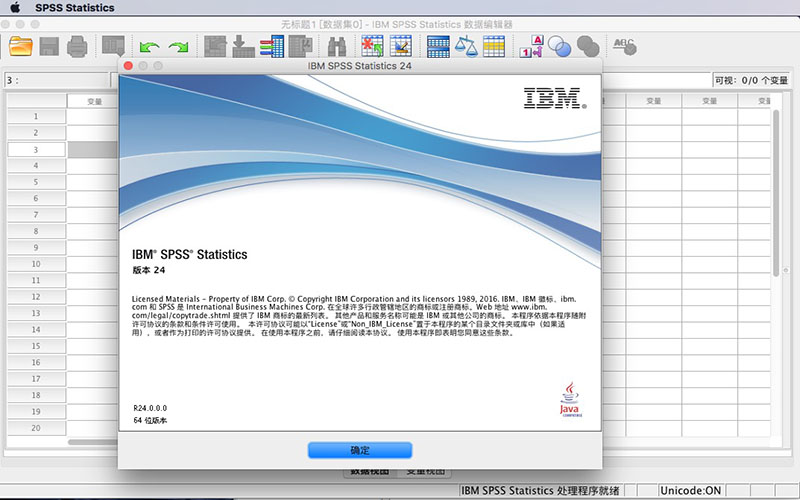Open the SPSS Statistics application menu
Viewport: 800px width, 500px height.
(x=74, y=8)
